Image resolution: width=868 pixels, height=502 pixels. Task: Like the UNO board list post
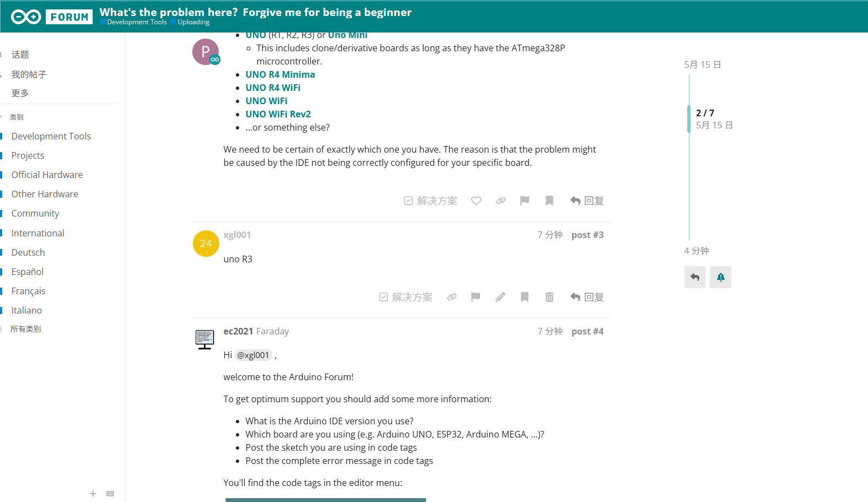[x=476, y=201]
